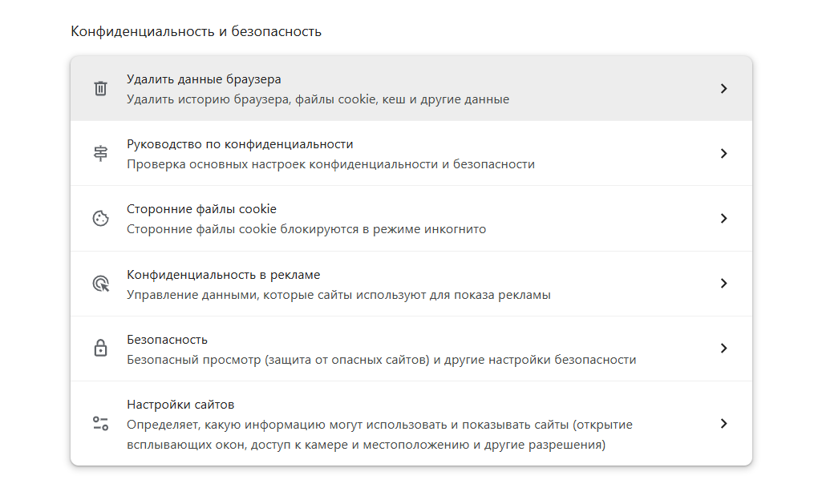814x504 pixels.
Task: Open Конфиденциальность в рекламе title
Action: tap(223, 274)
